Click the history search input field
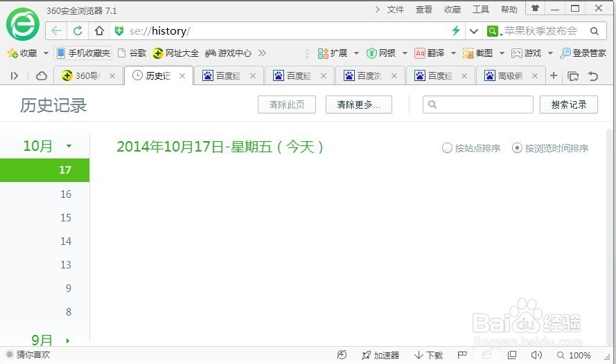The height and width of the screenshot is (364, 616). pyautogui.click(x=477, y=104)
